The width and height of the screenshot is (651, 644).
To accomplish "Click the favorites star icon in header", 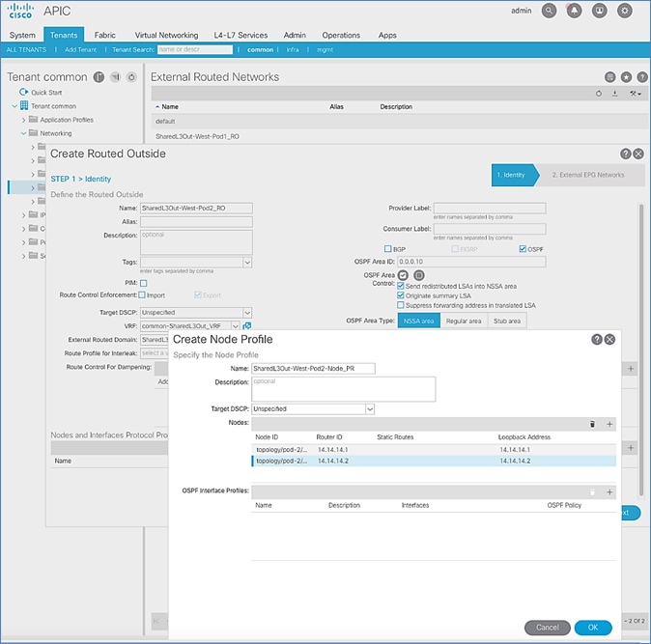I will click(x=626, y=77).
